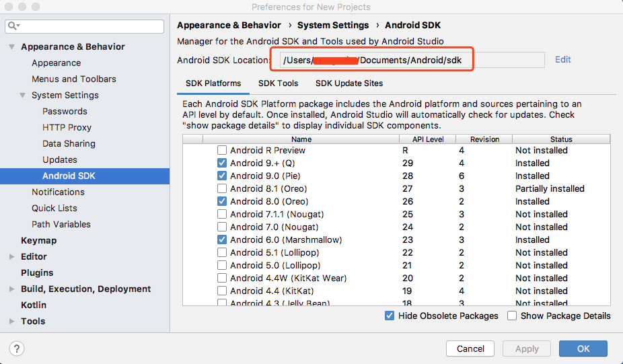
Task: Open the SDK Update Sites tab
Action: point(349,83)
